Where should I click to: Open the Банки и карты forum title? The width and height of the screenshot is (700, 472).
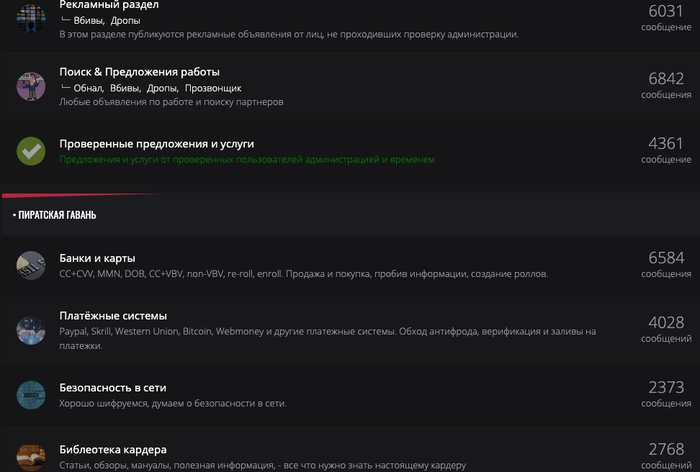pyautogui.click(x=97, y=258)
